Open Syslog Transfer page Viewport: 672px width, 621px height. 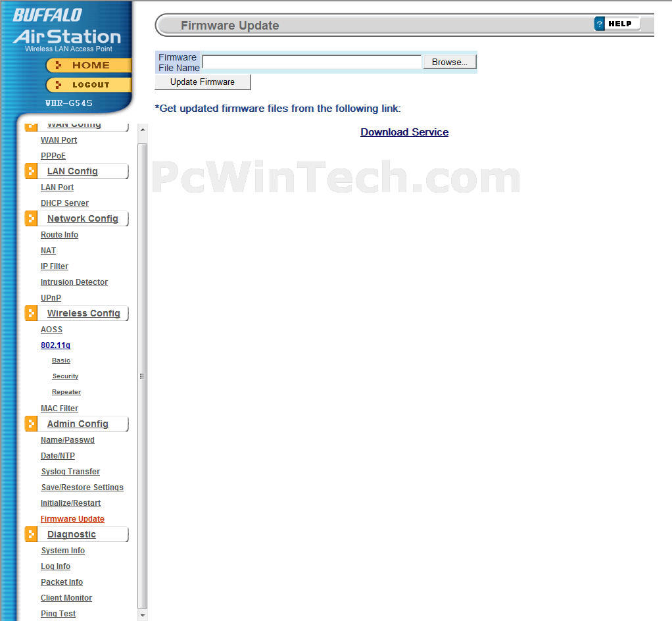(x=70, y=472)
